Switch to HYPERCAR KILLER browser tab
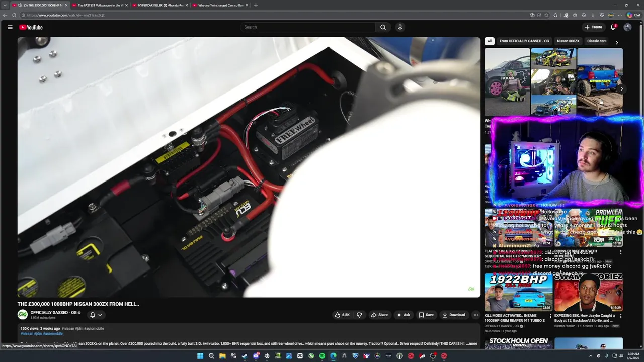Screen dimensions: 644x362 click(x=160, y=5)
